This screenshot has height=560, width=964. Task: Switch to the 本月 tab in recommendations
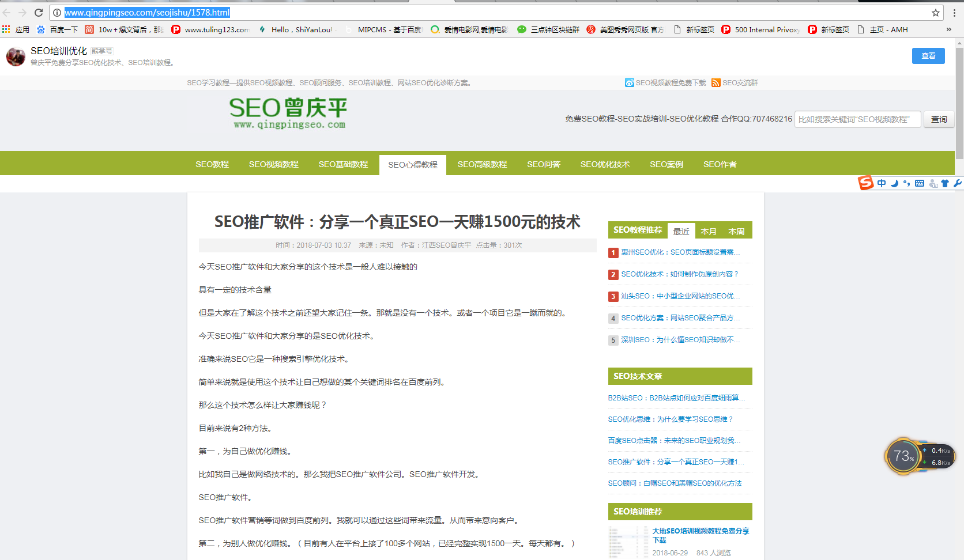[709, 231]
